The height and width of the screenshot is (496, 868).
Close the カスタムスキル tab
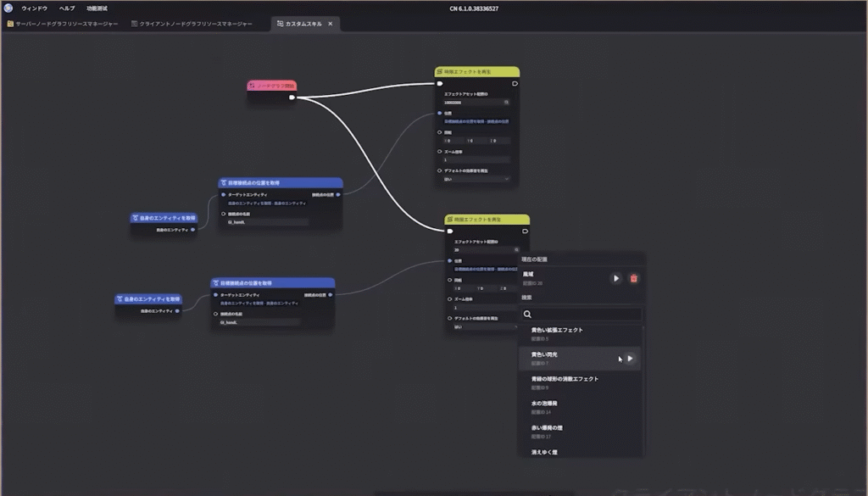tap(331, 24)
